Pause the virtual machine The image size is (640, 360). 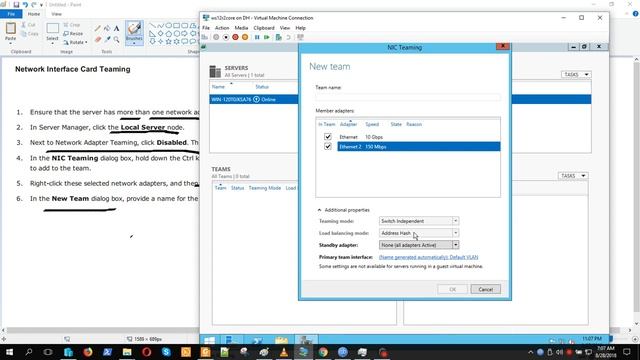pos(257,37)
